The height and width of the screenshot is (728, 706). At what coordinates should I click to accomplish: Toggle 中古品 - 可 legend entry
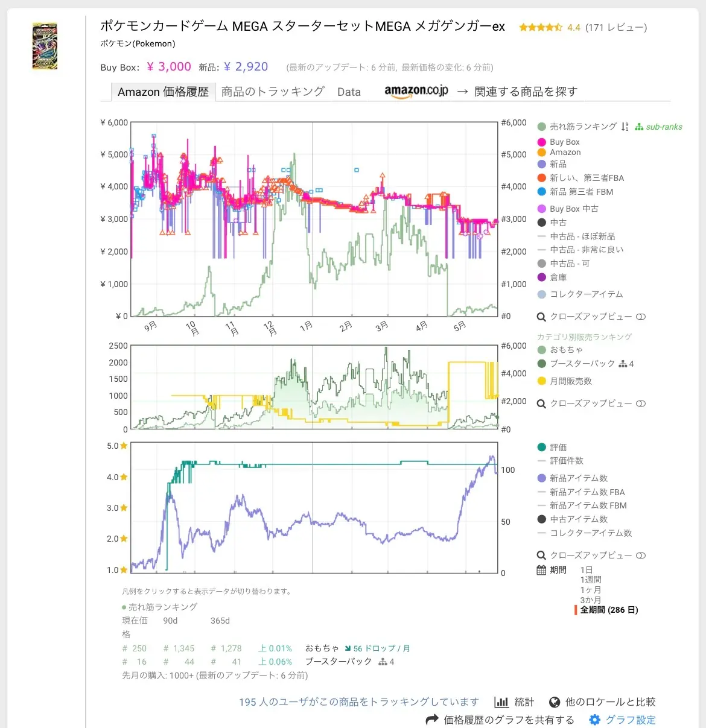point(564,264)
